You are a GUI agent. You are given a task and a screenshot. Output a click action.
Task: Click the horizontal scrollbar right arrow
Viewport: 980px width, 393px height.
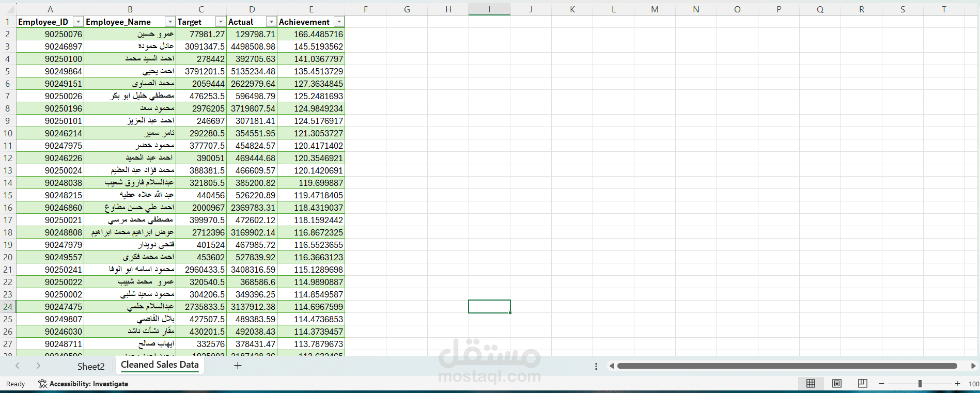pos(973,366)
